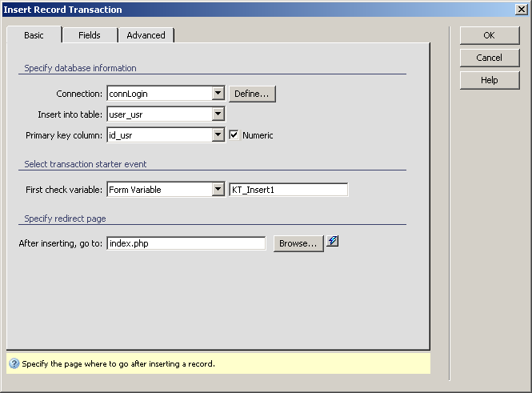Click the dynamic data lightning bolt icon
532x393 pixels.
pos(333,242)
